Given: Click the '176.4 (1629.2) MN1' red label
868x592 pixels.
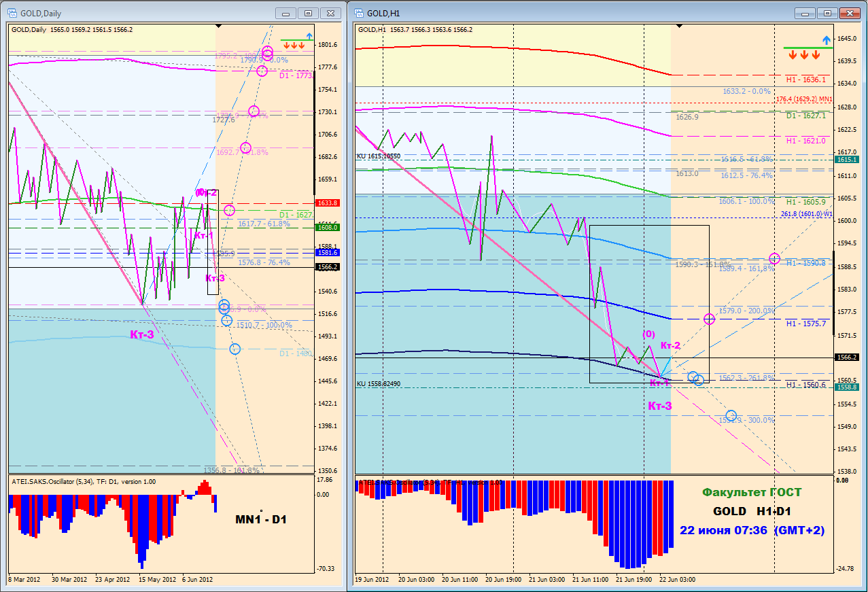Looking at the screenshot, I should pos(805,99).
